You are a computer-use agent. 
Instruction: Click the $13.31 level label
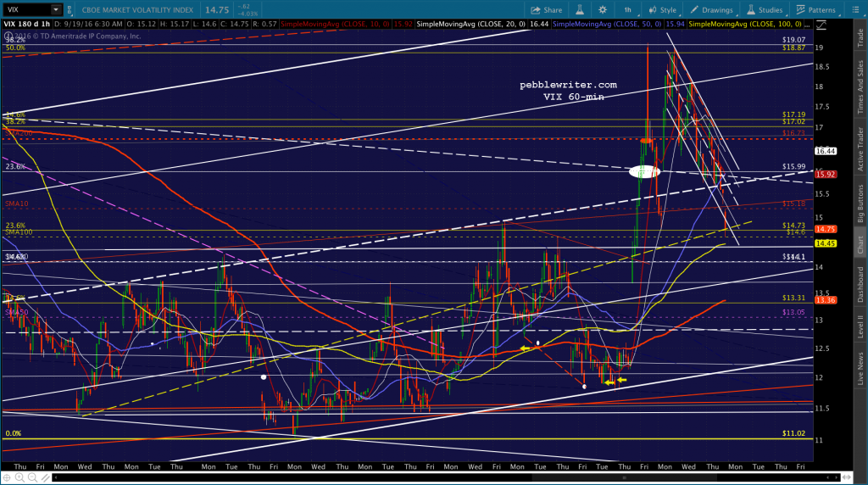[x=793, y=298]
